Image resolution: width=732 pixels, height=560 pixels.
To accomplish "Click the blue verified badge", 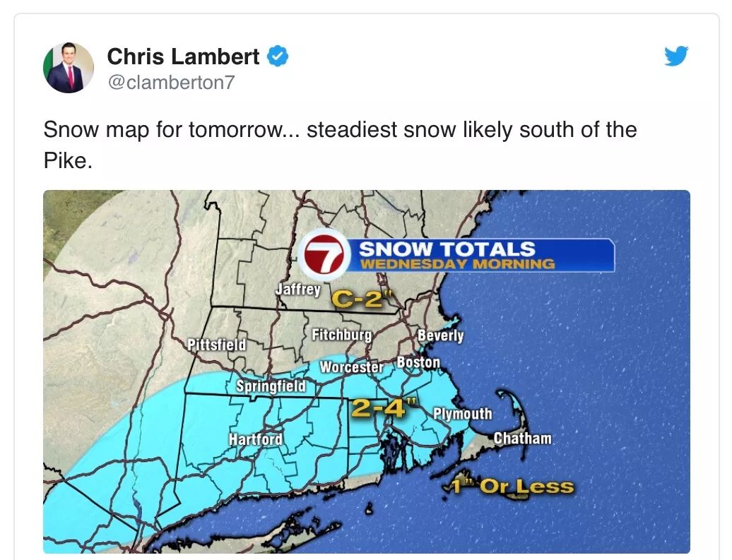I will [x=278, y=56].
